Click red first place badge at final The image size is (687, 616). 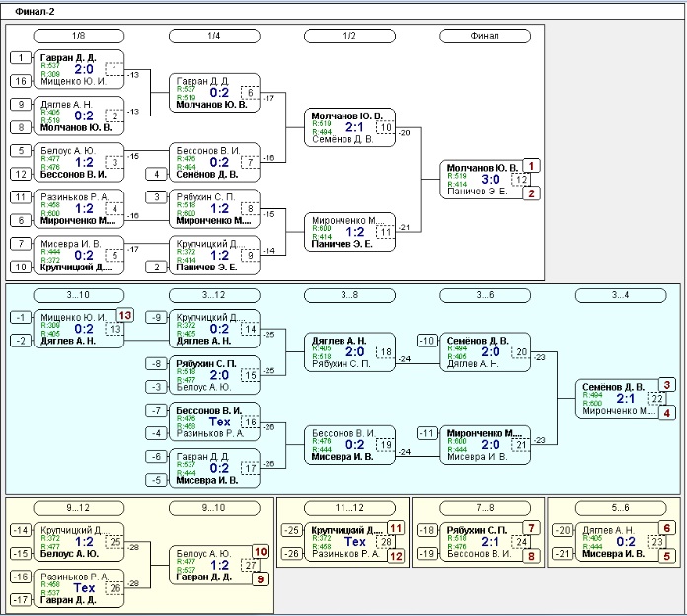tap(531, 166)
